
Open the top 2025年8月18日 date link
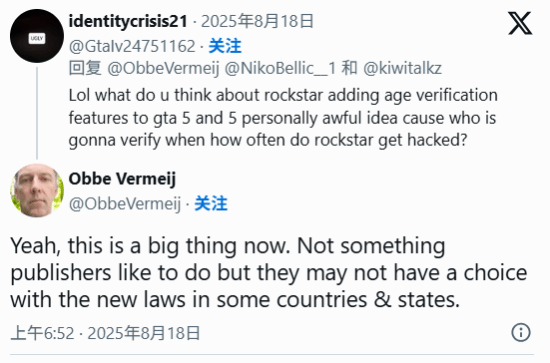pos(257,22)
